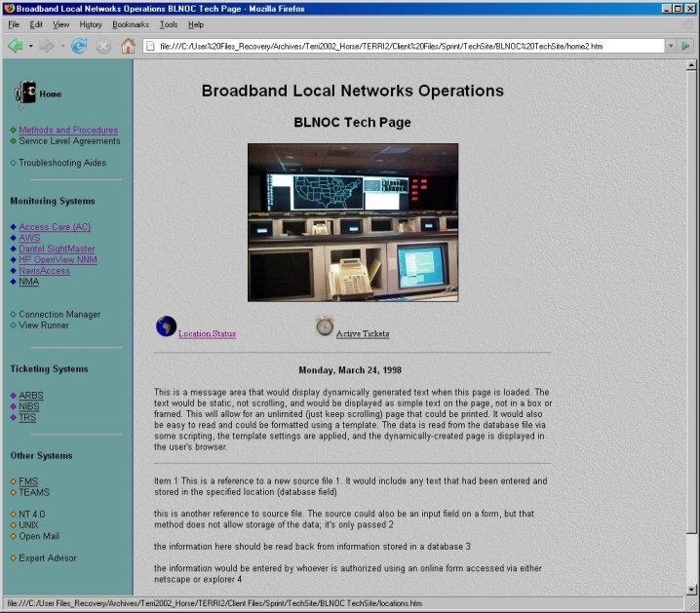Click the green Go arrow beside address bar
The height and width of the screenshot is (613, 700).
[686, 46]
